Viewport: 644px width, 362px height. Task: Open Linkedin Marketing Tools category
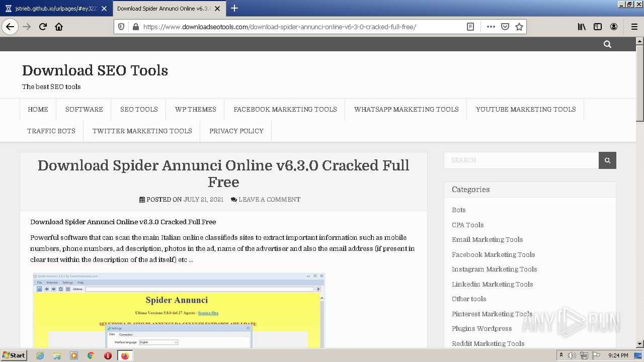click(493, 284)
